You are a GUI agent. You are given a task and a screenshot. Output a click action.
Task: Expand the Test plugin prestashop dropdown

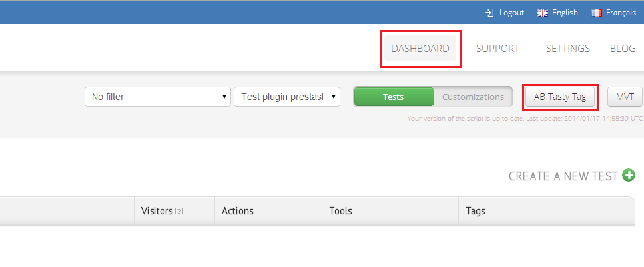[x=287, y=97]
